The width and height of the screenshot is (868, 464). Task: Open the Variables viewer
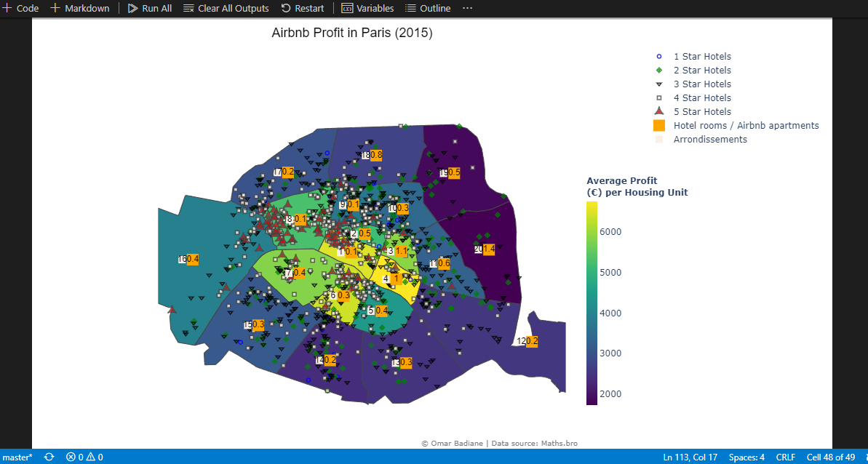click(367, 8)
